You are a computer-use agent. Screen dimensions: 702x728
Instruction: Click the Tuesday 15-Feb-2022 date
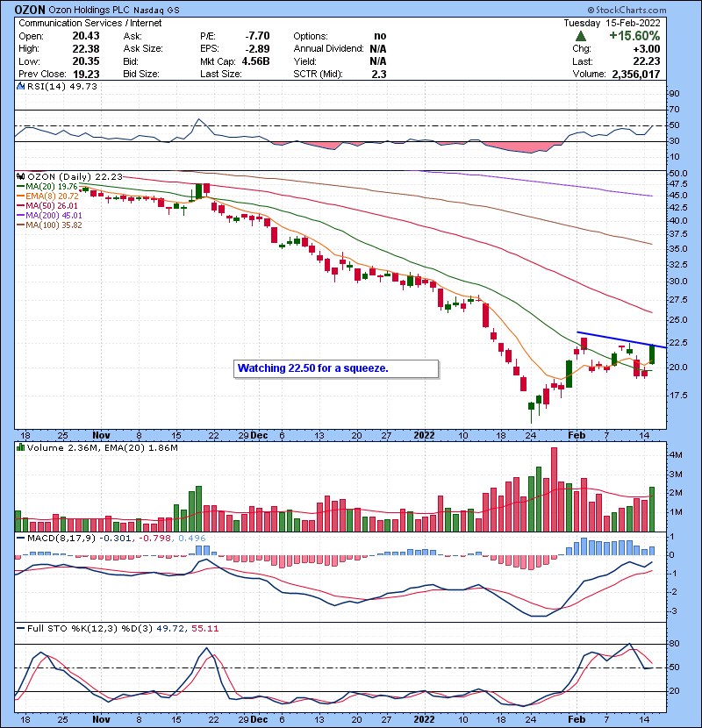612,23
